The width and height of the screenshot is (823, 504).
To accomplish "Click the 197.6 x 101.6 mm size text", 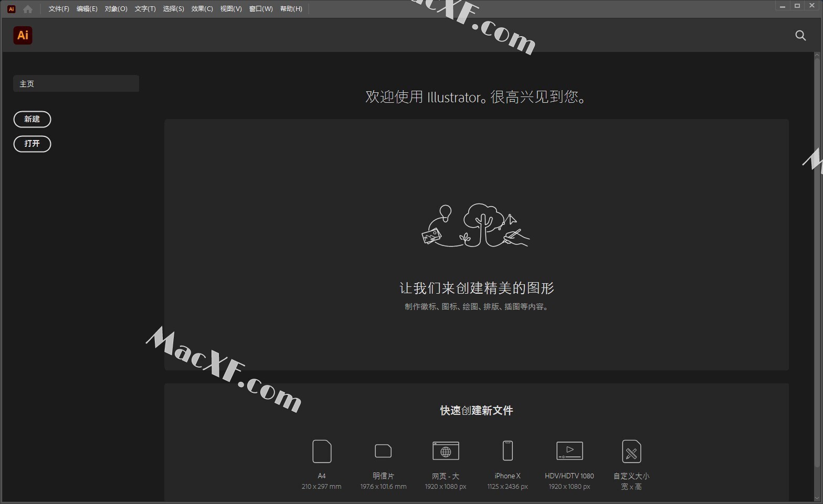I will [383, 487].
